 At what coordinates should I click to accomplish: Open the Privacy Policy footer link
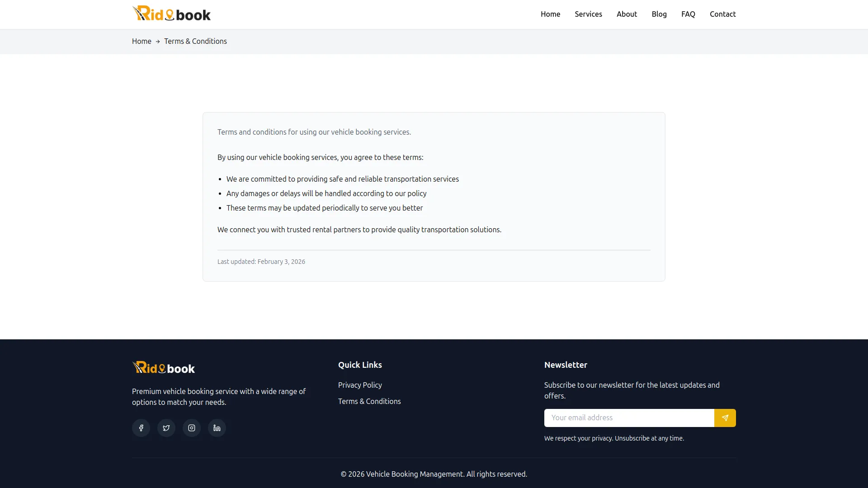pyautogui.click(x=359, y=385)
